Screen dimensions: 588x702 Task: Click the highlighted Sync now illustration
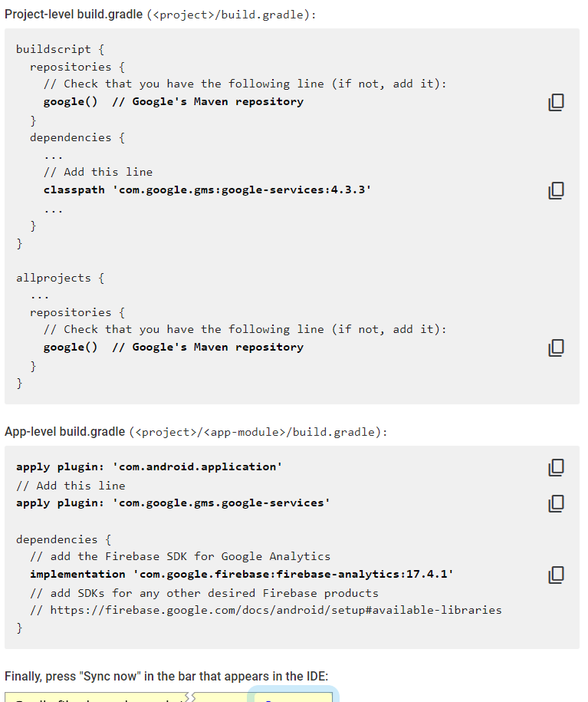(x=293, y=695)
